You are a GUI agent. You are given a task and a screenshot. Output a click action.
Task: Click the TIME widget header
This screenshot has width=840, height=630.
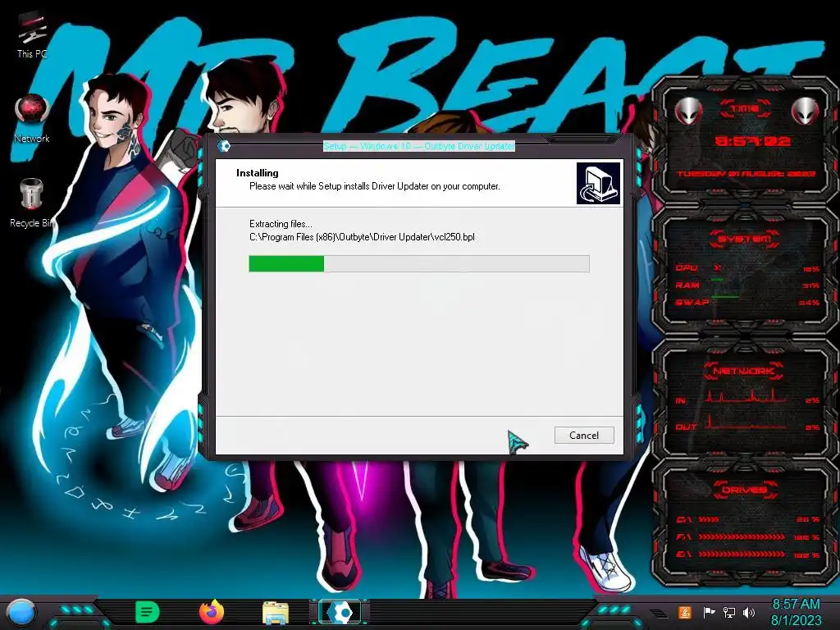click(x=745, y=109)
